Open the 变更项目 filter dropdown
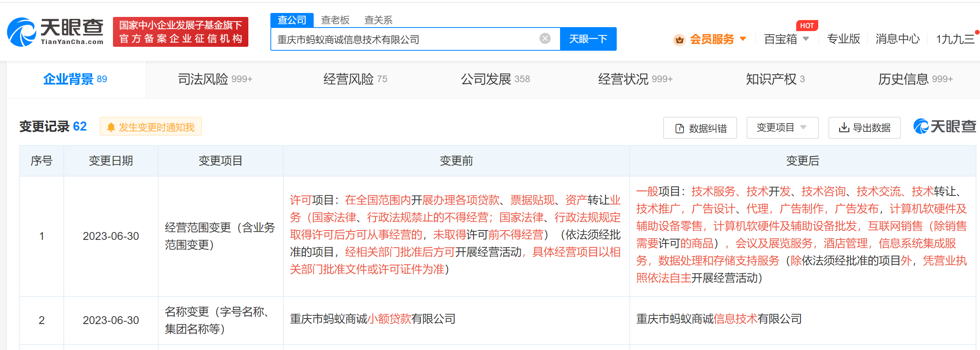 coord(782,127)
